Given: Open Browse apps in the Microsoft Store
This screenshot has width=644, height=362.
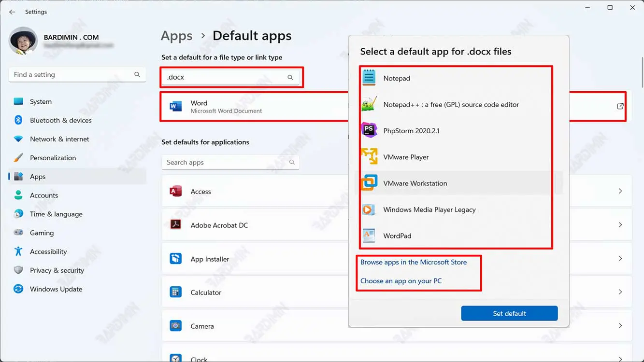Looking at the screenshot, I should point(414,262).
